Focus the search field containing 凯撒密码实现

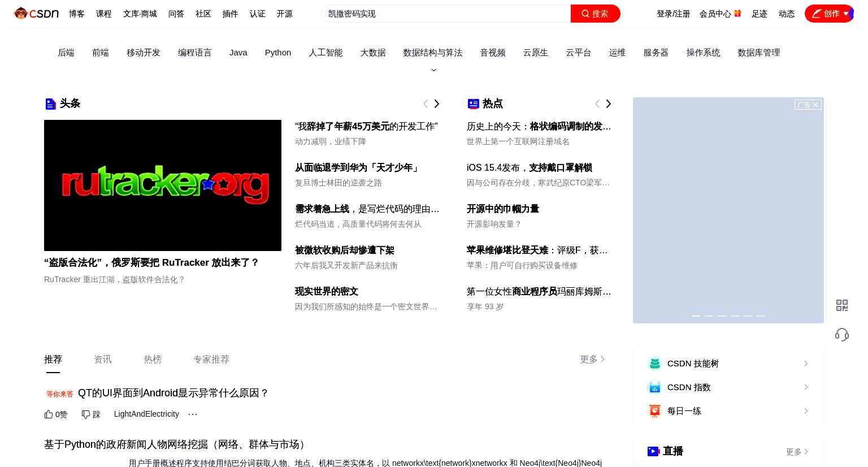pos(446,14)
